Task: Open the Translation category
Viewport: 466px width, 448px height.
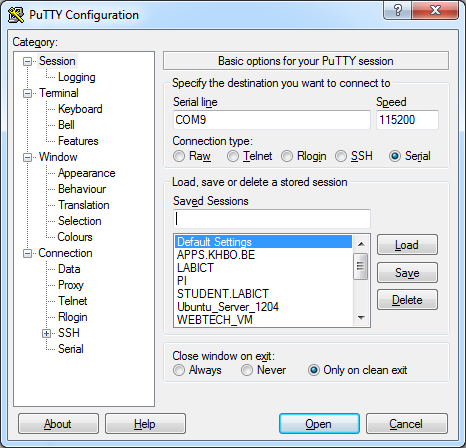Action: coord(84,205)
